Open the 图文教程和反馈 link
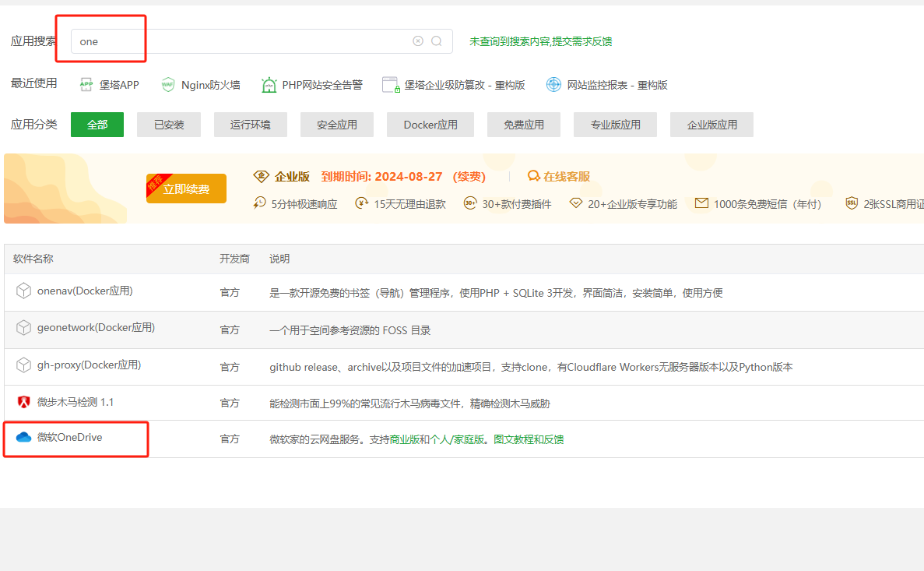This screenshot has height=571, width=924. coord(529,439)
